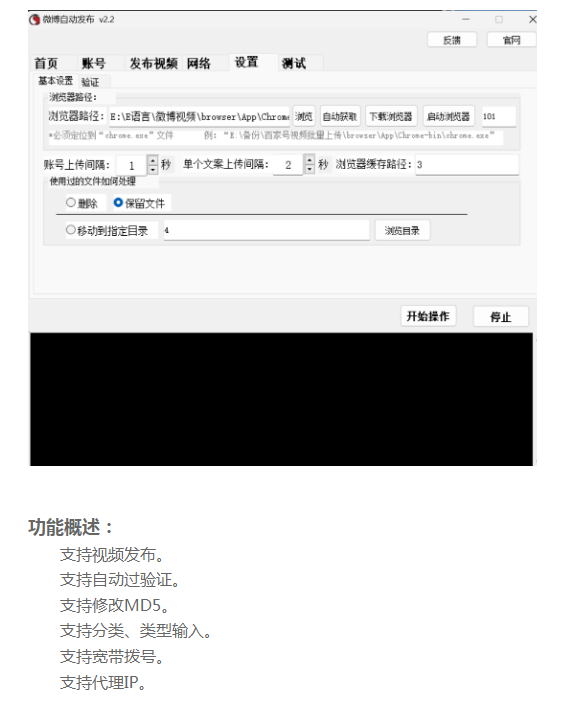Click the Weibo app icon in title bar
Screen dimensions: 566x723
click(x=34, y=20)
